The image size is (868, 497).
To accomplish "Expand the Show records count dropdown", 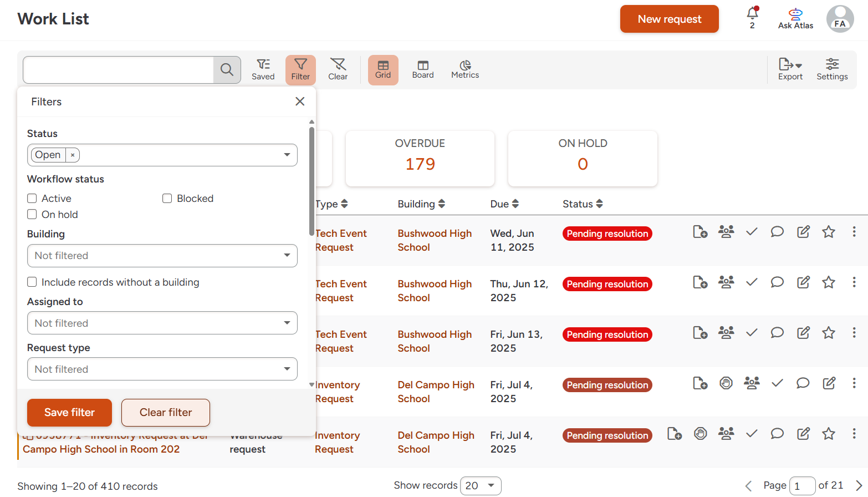I will click(x=480, y=486).
